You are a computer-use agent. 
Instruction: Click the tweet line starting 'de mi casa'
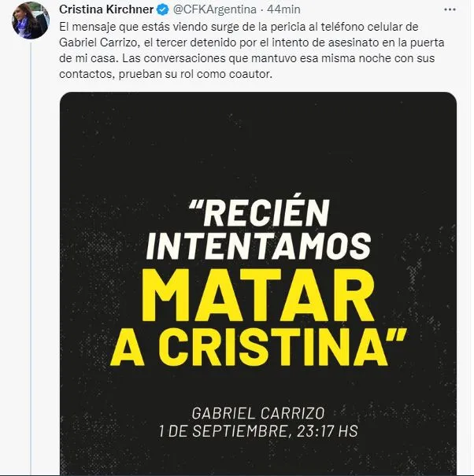[247, 58]
